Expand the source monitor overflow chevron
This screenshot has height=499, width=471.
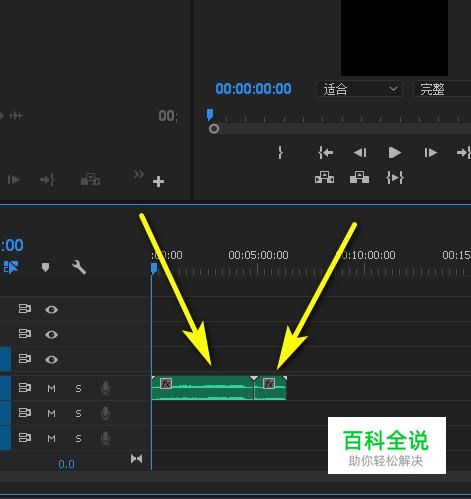pos(139,174)
